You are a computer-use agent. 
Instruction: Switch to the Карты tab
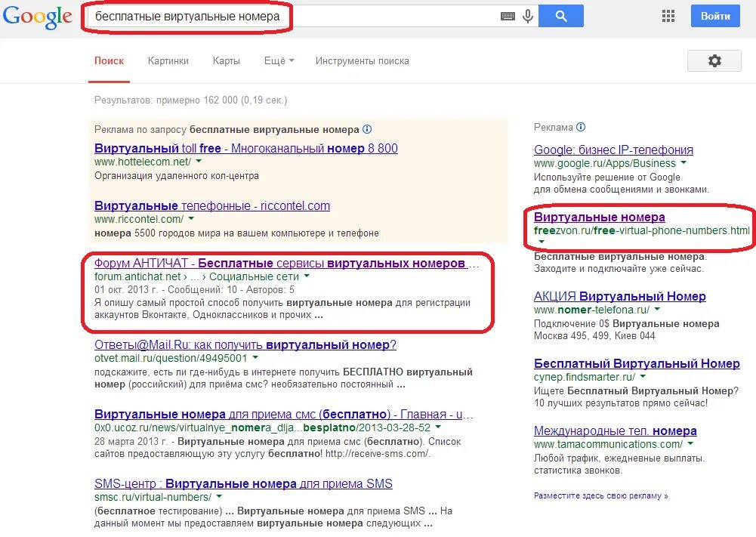click(x=226, y=61)
